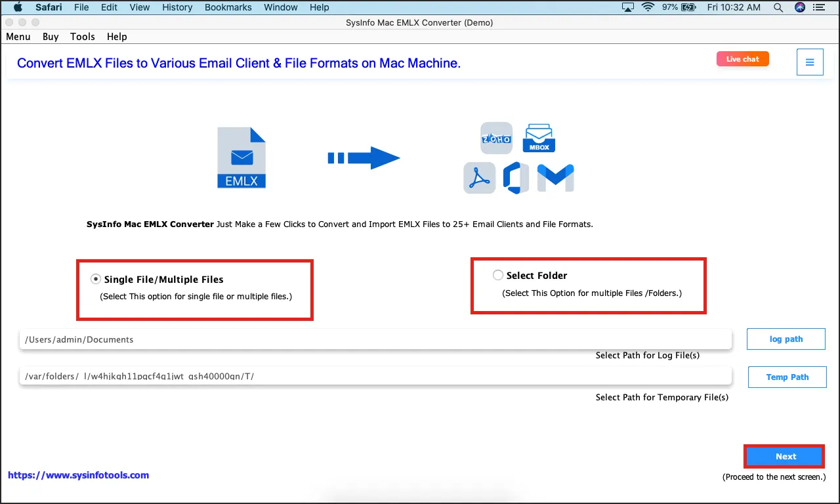Click the MBOX format icon

coord(539,138)
